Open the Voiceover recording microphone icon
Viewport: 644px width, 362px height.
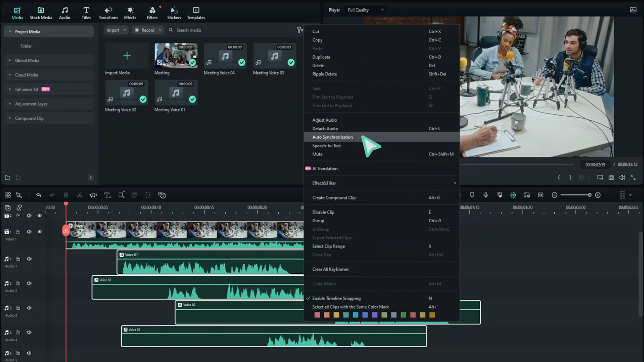click(486, 195)
